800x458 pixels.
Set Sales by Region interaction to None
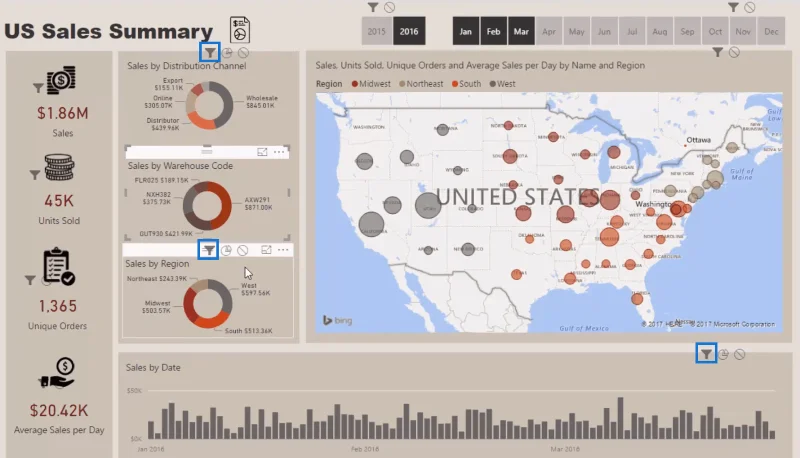point(243,250)
